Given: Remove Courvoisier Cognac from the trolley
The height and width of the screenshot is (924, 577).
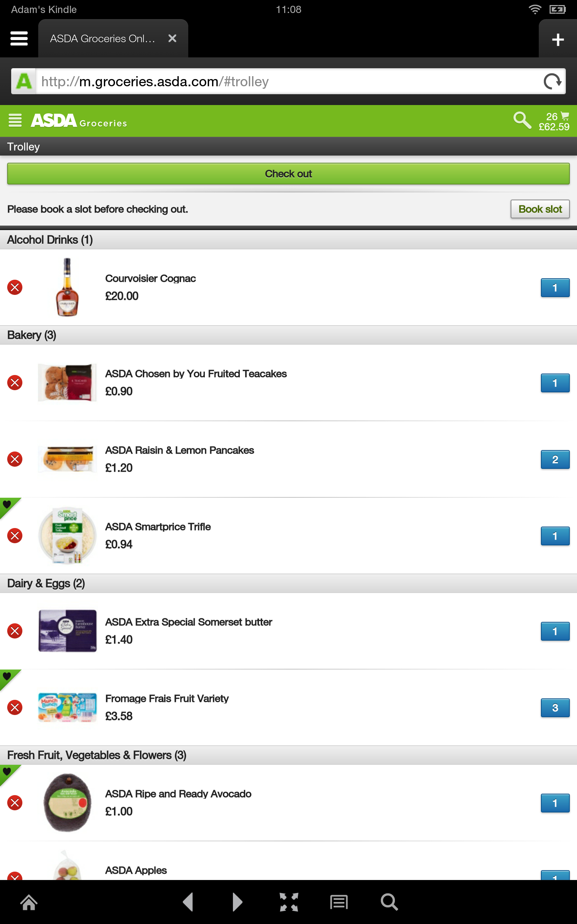Looking at the screenshot, I should click(x=15, y=287).
